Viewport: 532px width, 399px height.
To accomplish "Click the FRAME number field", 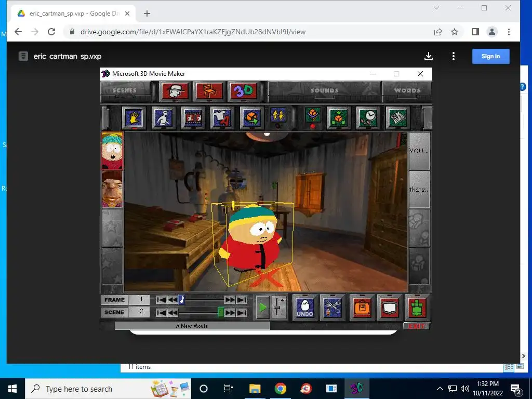I will click(x=140, y=300).
